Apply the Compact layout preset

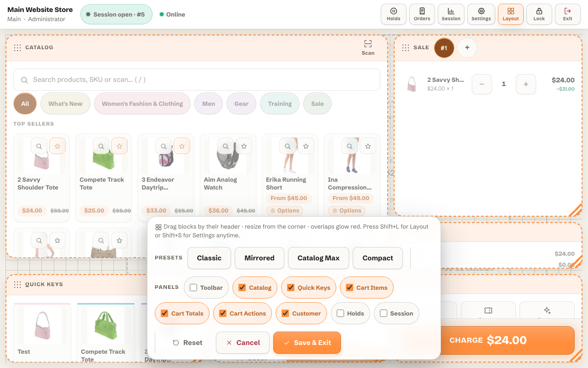point(378,258)
